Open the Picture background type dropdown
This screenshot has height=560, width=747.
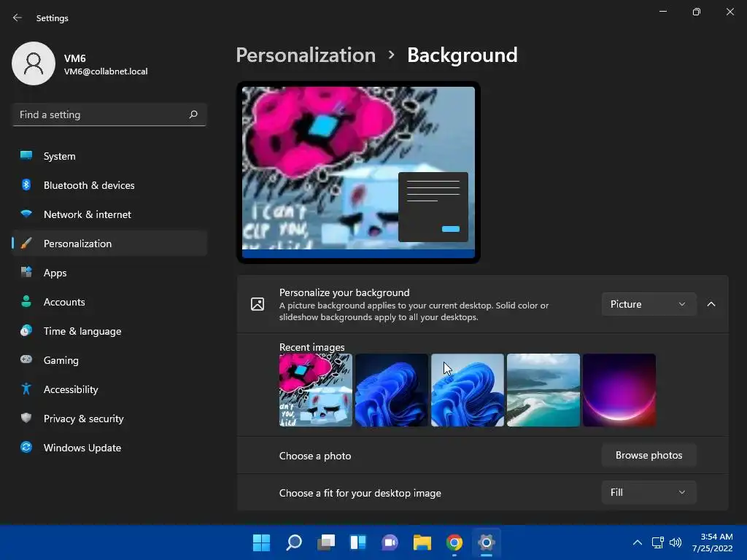(649, 304)
